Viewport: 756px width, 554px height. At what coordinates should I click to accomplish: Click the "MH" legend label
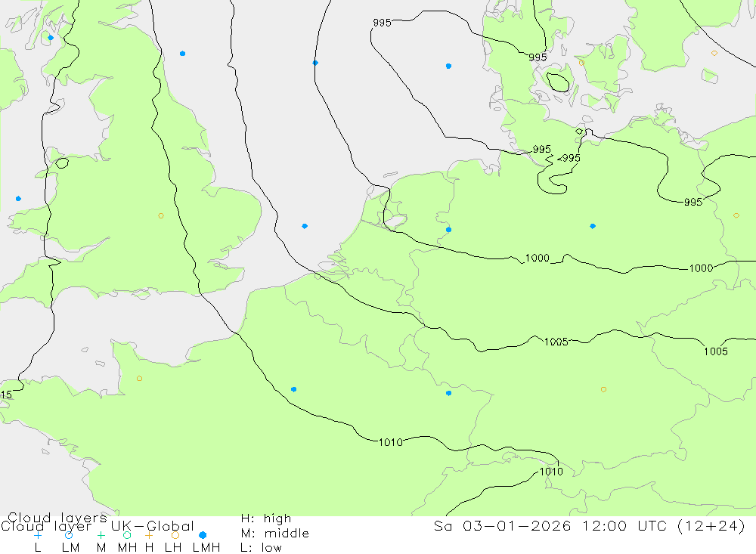click(127, 548)
